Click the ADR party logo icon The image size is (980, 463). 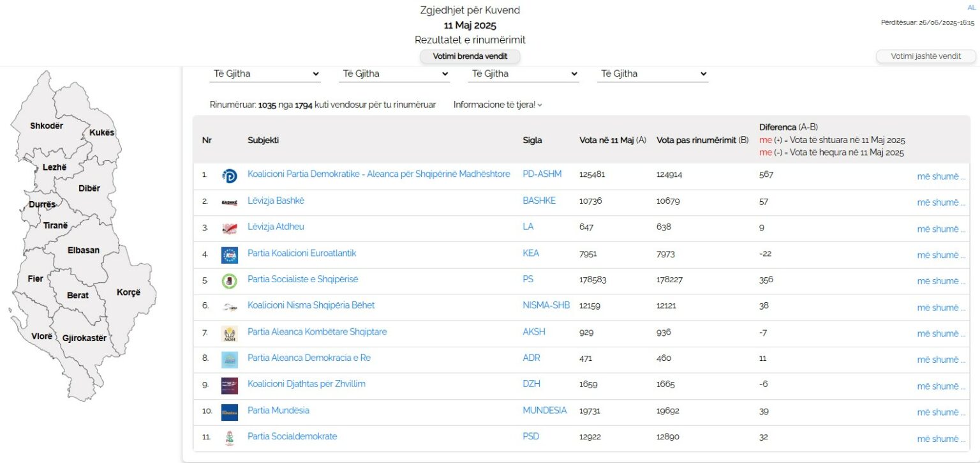pyautogui.click(x=229, y=360)
